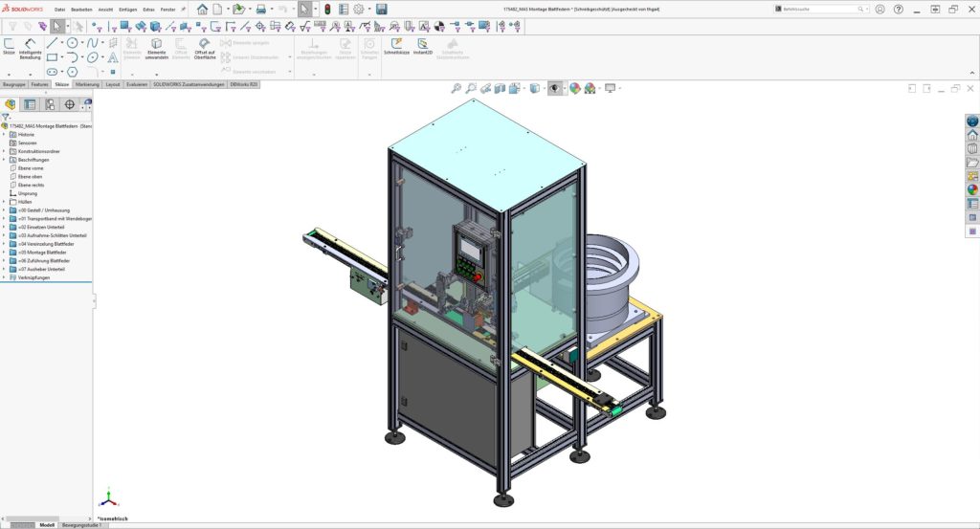Pin the menu bar with pushpin
Image resolution: width=980 pixels, height=529 pixels.
click(x=183, y=10)
